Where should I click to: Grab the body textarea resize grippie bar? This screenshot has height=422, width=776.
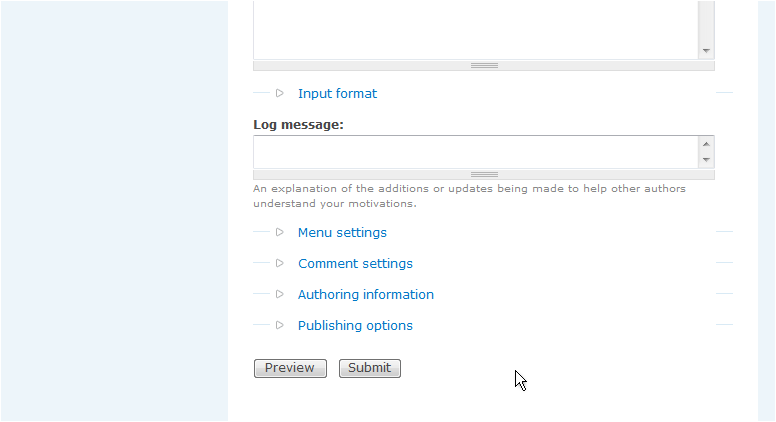484,66
